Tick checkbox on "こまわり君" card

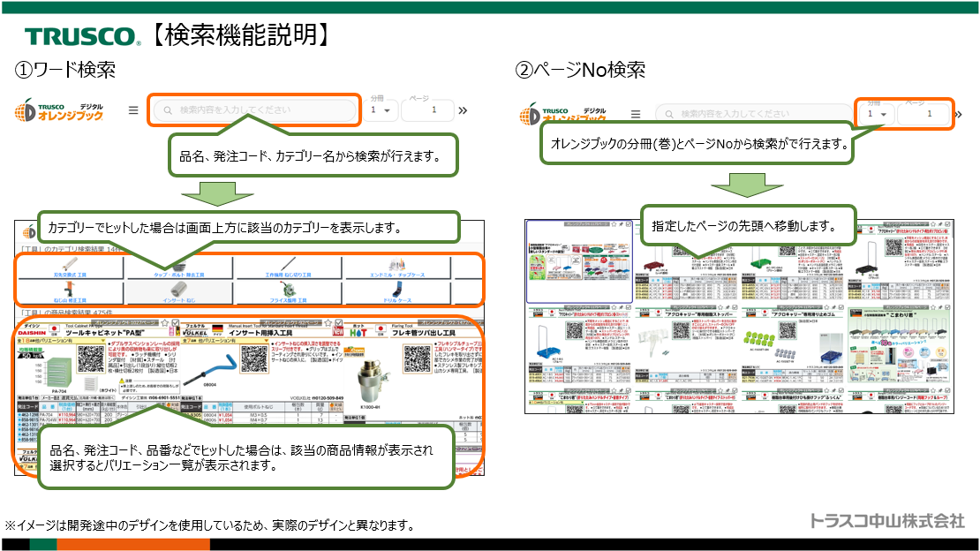[948, 307]
